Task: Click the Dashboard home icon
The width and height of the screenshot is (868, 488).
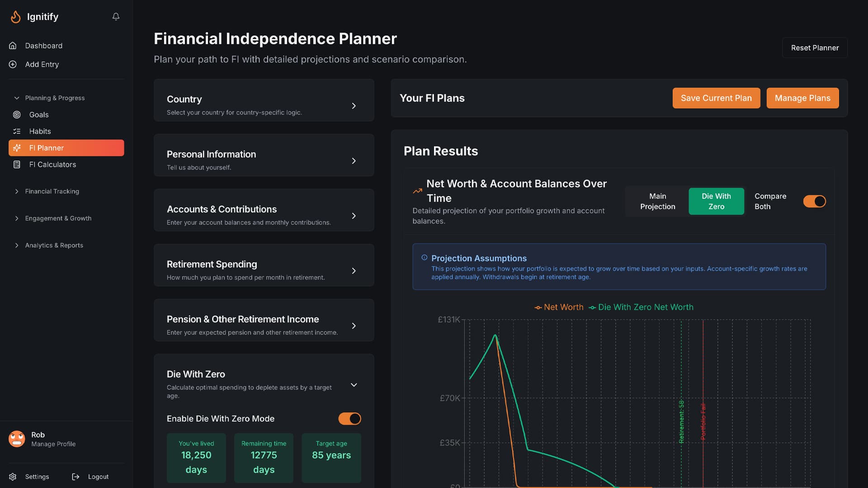Action: pos(13,46)
